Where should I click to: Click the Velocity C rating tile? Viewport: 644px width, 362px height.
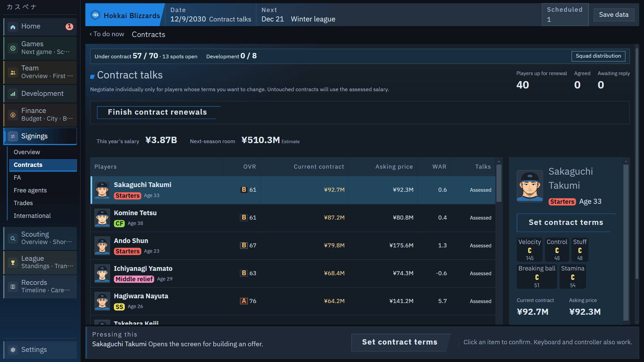click(529, 250)
